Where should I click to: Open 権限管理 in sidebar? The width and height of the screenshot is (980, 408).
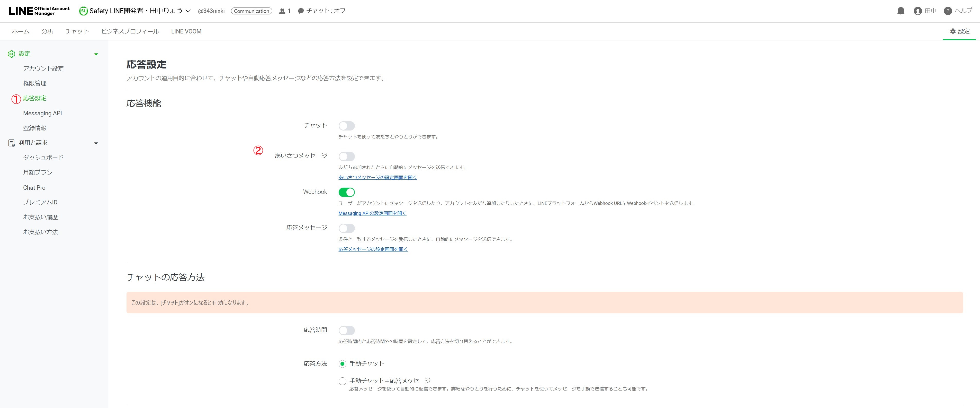point(35,83)
